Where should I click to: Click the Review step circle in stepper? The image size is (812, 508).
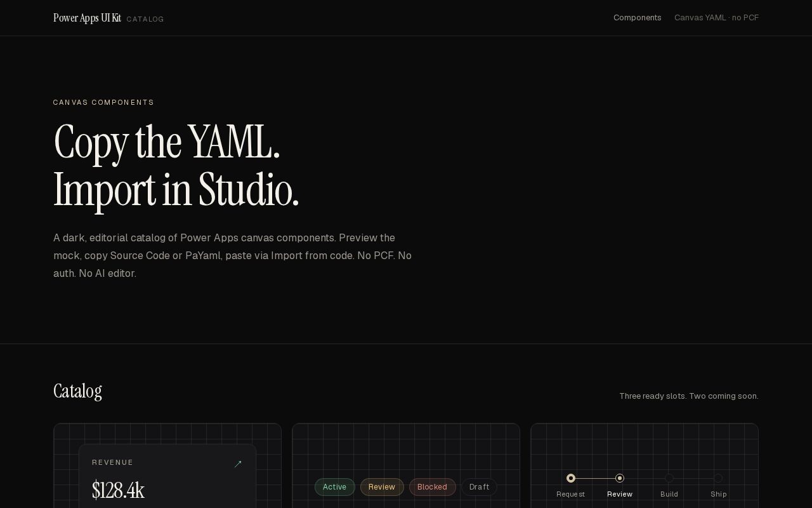[620, 478]
